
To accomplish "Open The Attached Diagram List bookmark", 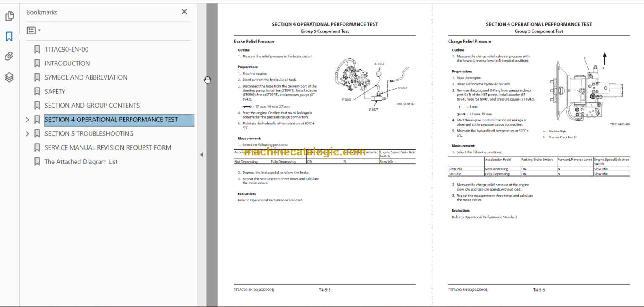I will coord(81,161).
